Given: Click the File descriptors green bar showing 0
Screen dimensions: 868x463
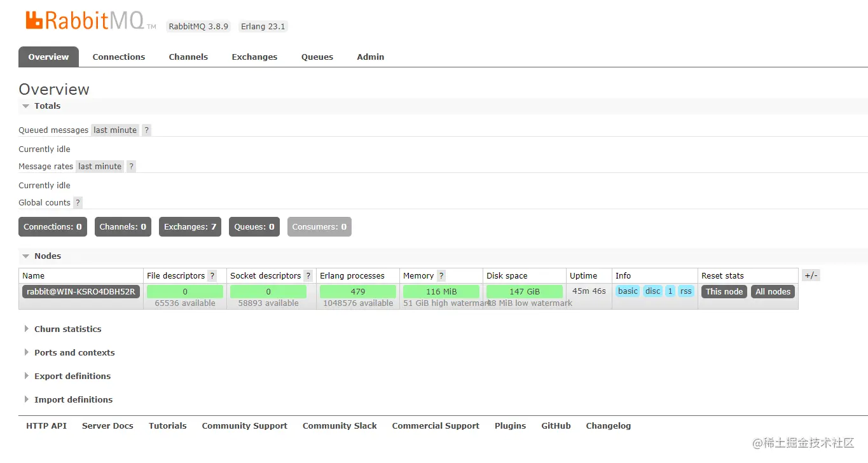Looking at the screenshot, I should [x=185, y=292].
